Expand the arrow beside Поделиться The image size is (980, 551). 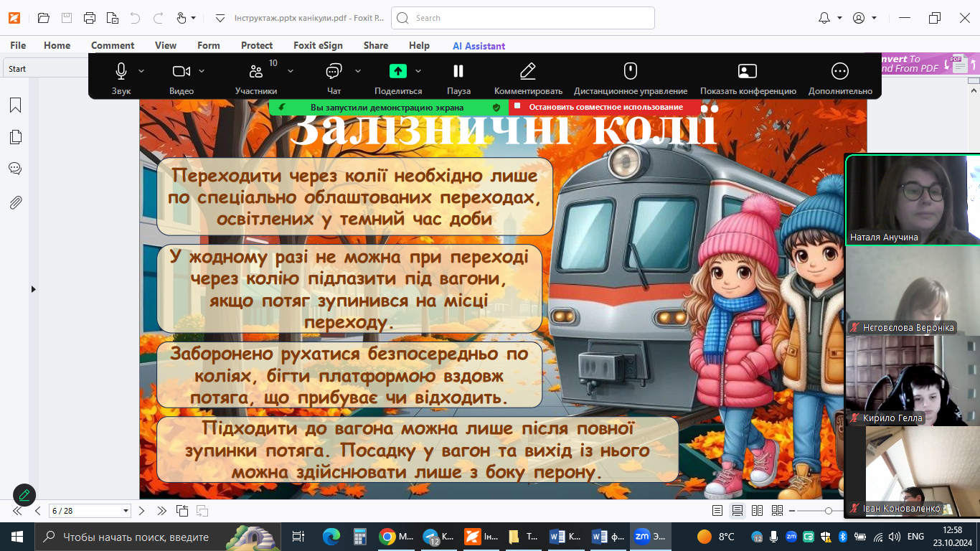(x=418, y=71)
